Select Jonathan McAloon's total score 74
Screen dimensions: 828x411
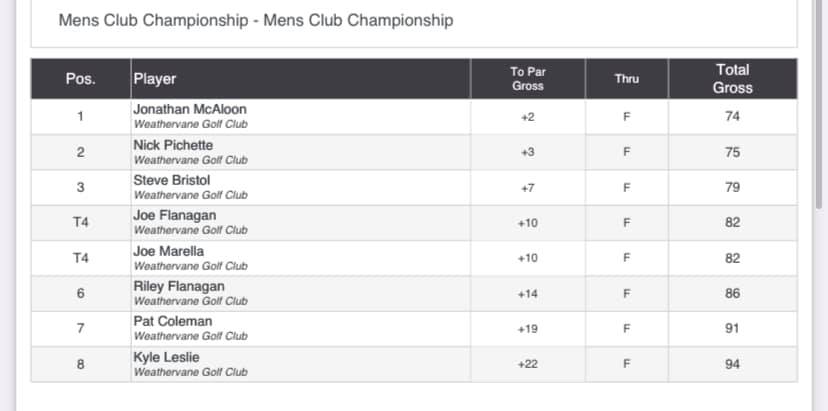click(x=732, y=117)
